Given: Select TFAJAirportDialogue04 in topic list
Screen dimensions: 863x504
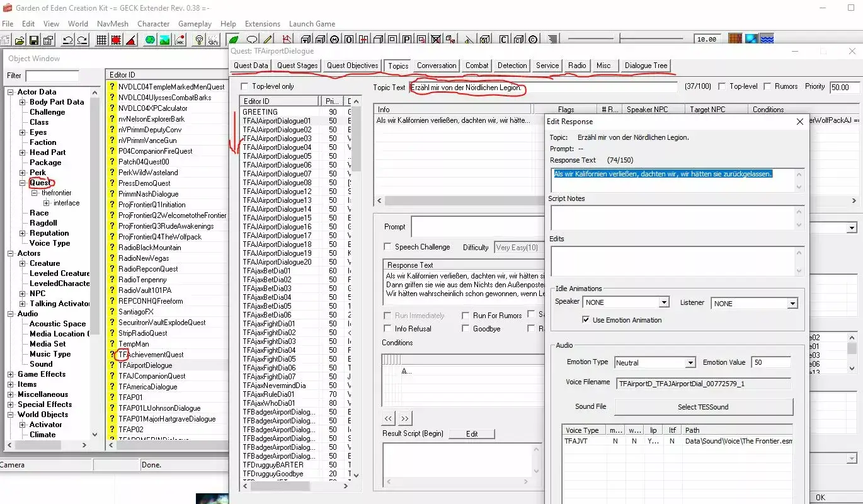Looking at the screenshot, I should 277,147.
